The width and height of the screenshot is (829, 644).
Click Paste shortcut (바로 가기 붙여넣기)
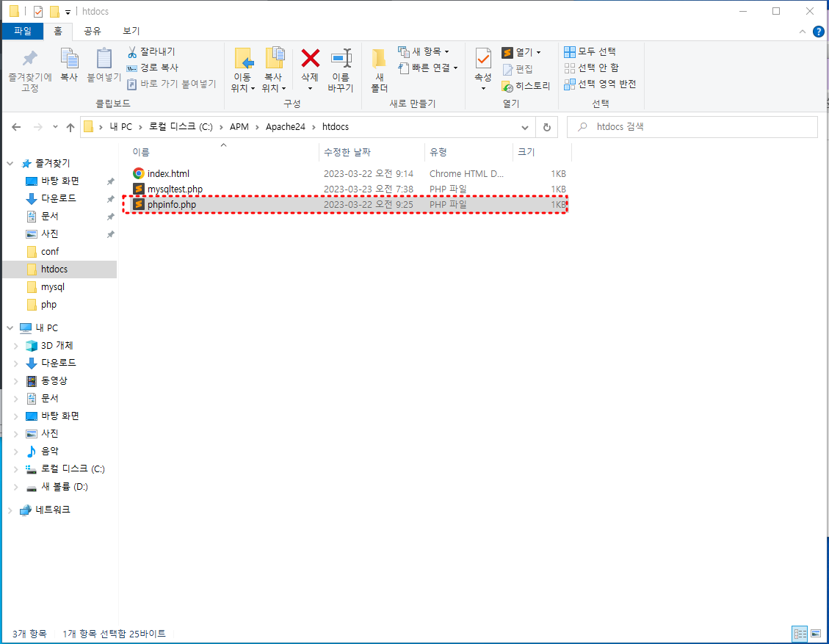172,84
